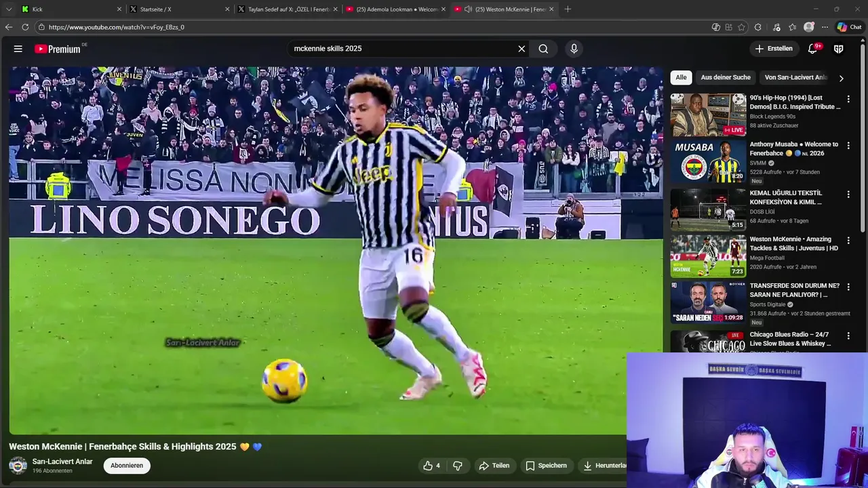Select Aus deiner Suche filter chip
Screen dimensions: 868x488
coord(726,77)
